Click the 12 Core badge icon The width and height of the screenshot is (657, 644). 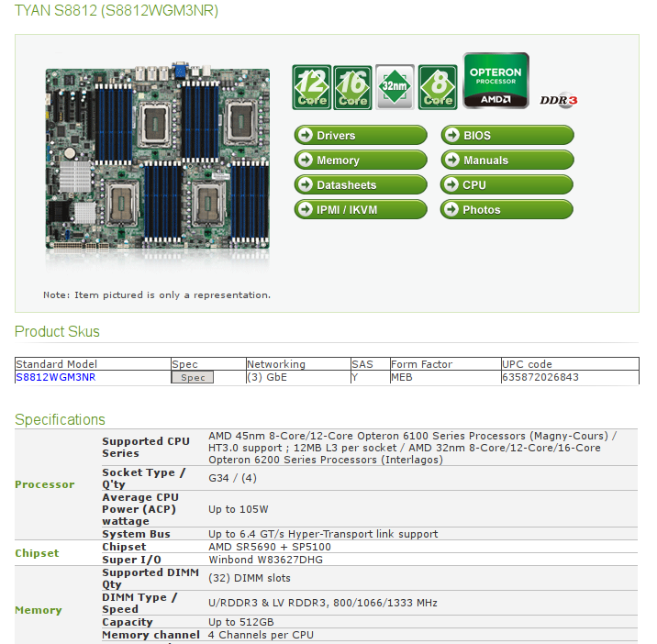tap(311, 87)
